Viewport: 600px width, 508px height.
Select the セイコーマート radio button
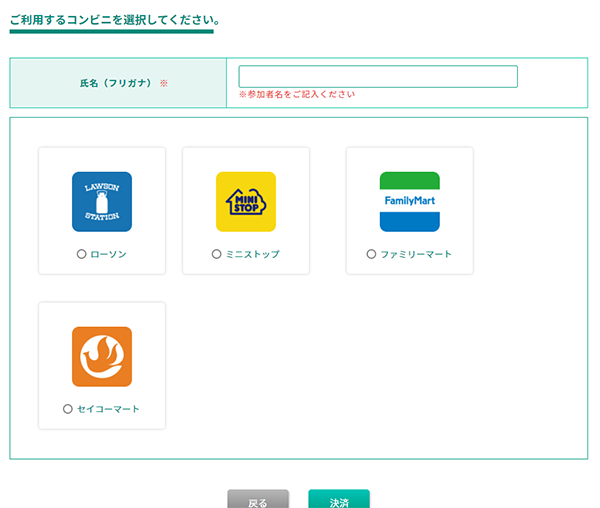68,409
